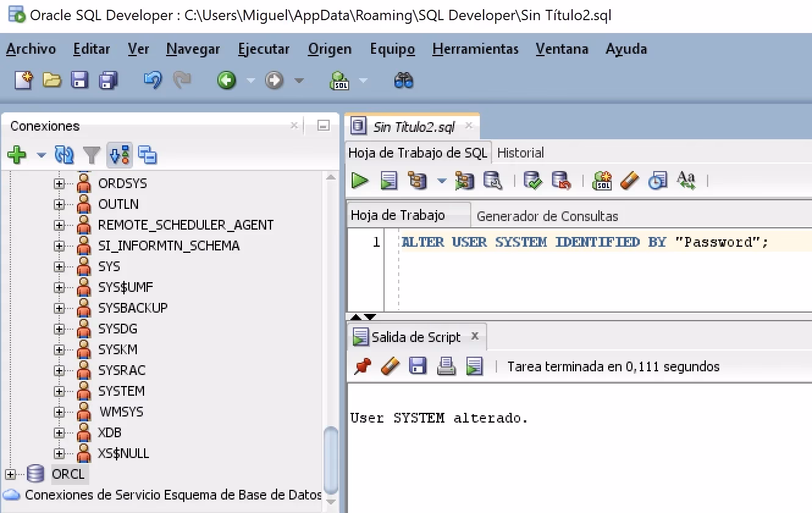Select the Sin Título2.sql editor tab
Screen dimensions: 812x513
click(x=414, y=126)
